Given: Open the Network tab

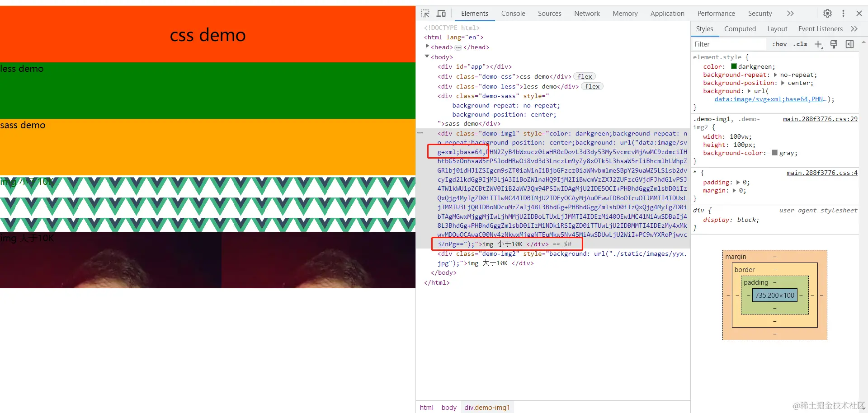Looking at the screenshot, I should tap(587, 14).
